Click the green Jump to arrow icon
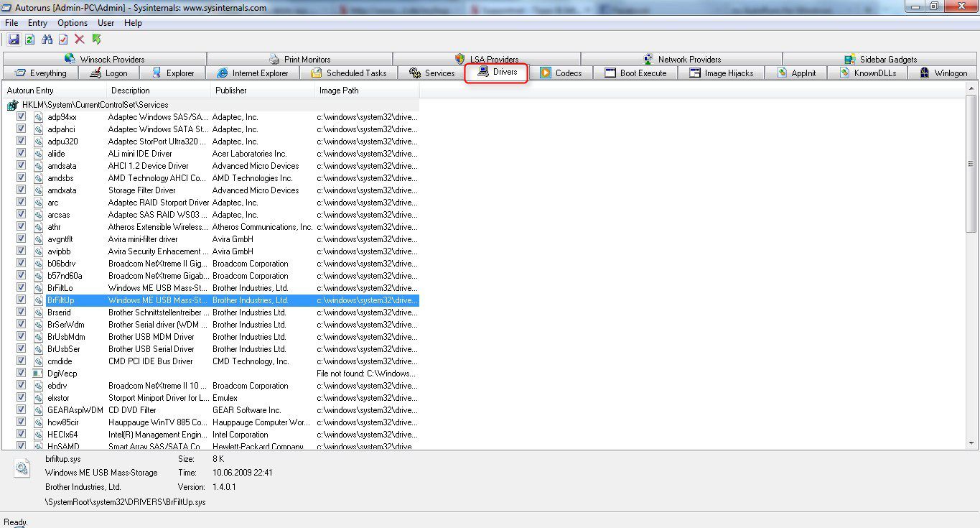Viewport: 980px width, 528px height. coord(96,40)
